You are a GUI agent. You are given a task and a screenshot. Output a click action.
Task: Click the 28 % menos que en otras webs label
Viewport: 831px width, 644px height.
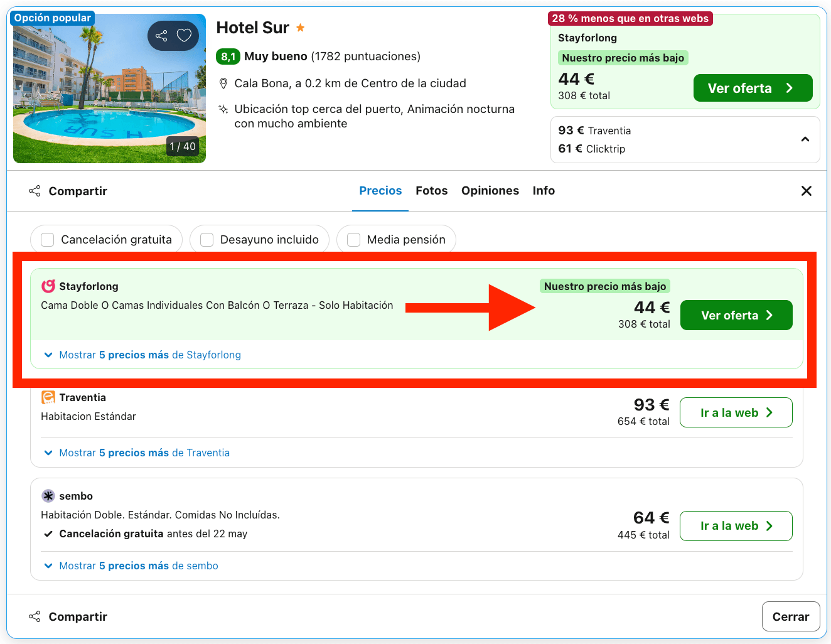pos(630,18)
